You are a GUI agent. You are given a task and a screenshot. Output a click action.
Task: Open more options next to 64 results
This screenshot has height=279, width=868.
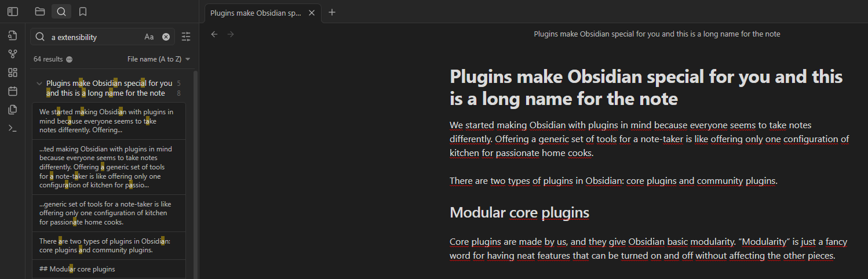[x=70, y=59]
